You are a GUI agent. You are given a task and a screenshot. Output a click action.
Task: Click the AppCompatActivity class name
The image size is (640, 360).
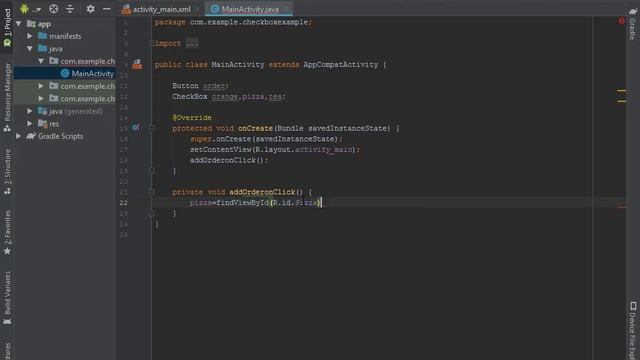[x=340, y=64]
